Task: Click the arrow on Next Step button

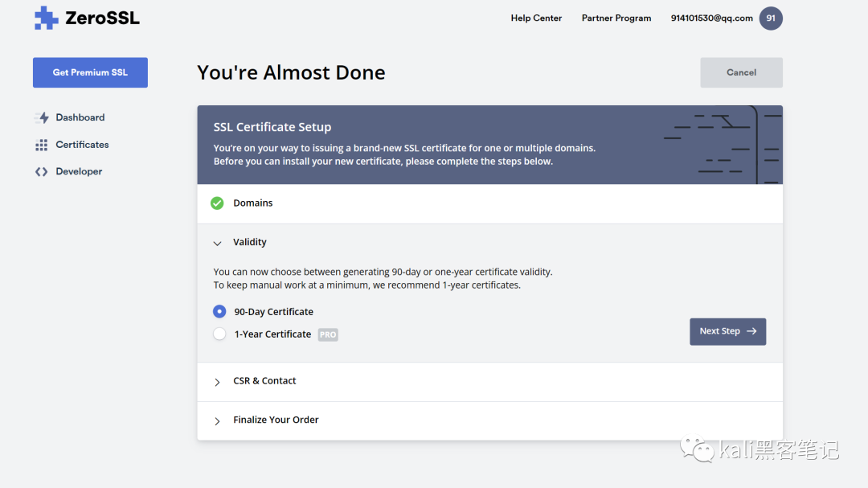Action: 751,331
